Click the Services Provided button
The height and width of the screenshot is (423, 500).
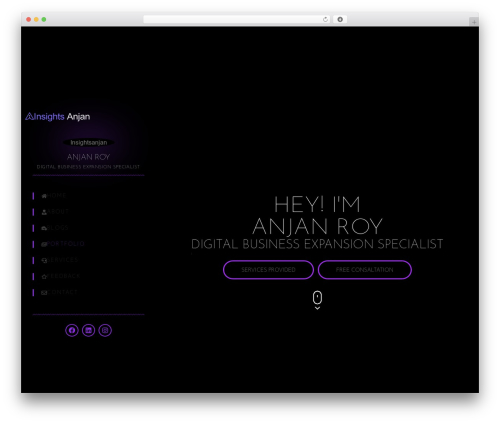click(268, 270)
